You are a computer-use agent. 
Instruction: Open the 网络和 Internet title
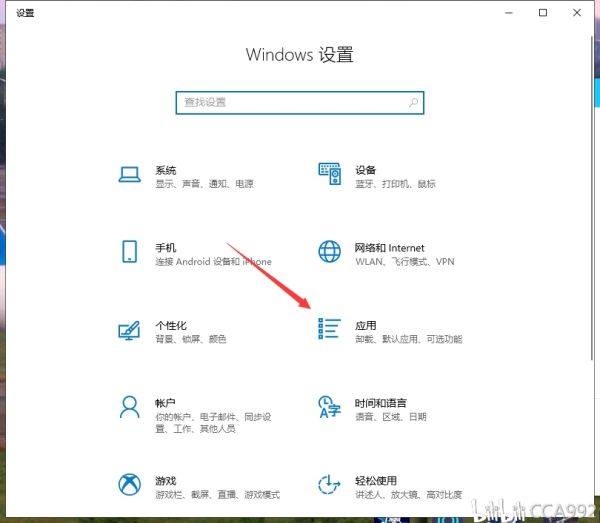click(390, 248)
